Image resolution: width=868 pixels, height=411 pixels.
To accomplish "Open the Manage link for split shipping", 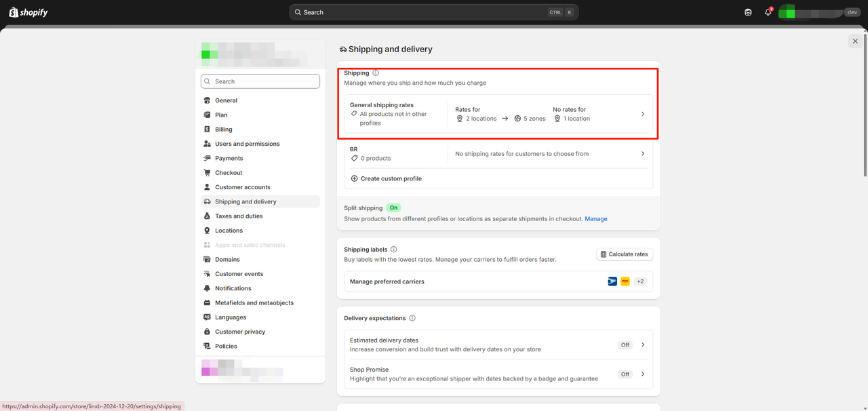I will point(596,219).
